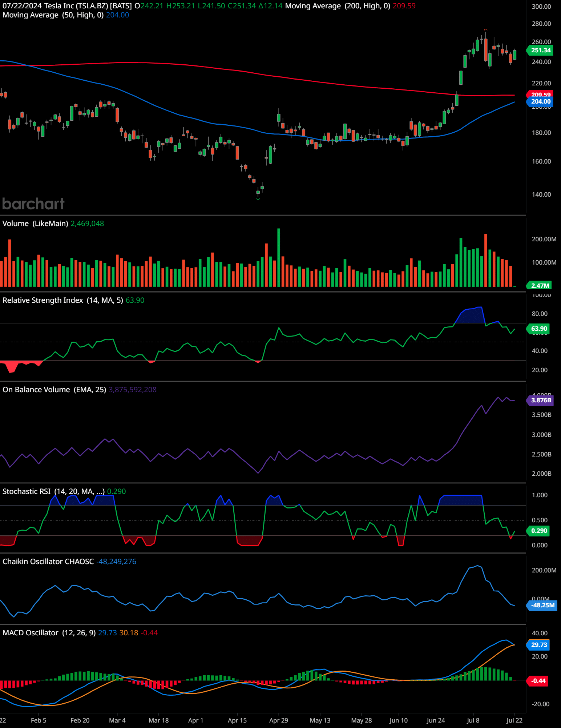The image size is (561, 728).
Task: Click the 63.90 RSI value tag
Action: tap(538, 329)
